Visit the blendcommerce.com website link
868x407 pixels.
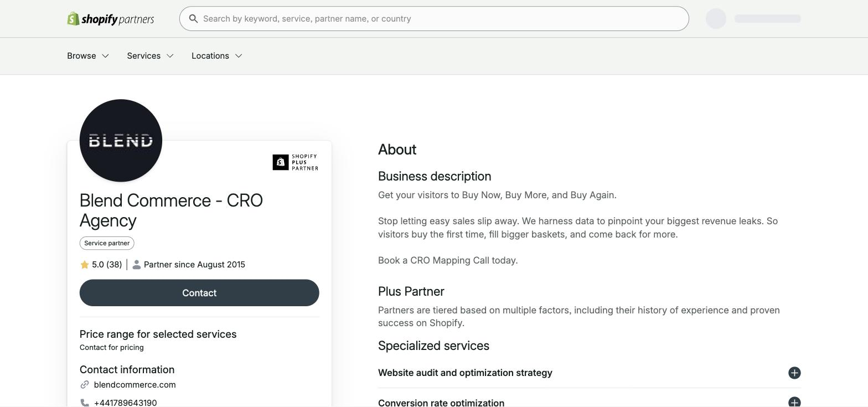tap(135, 385)
